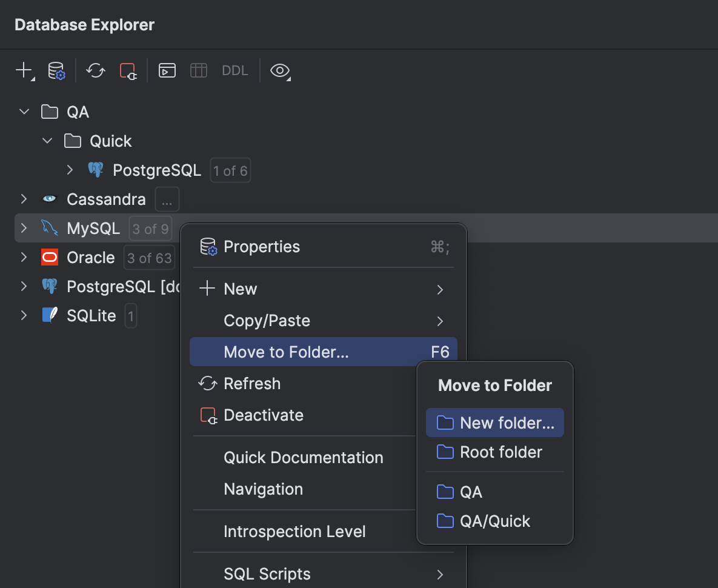Toggle the eye filter icon in toolbar

tap(279, 70)
